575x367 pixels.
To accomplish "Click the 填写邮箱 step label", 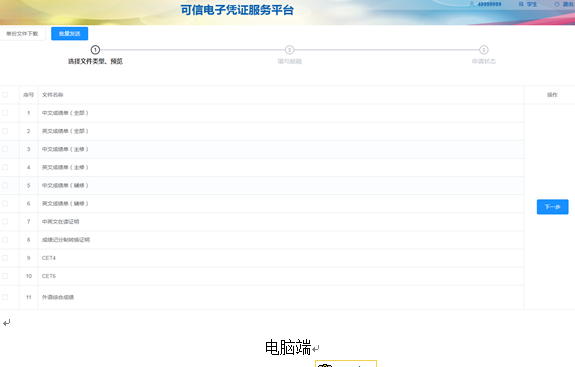I will point(289,61).
